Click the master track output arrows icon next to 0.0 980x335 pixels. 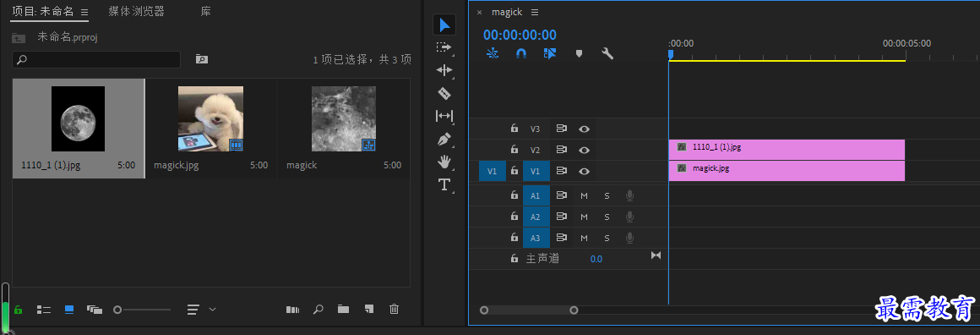656,255
